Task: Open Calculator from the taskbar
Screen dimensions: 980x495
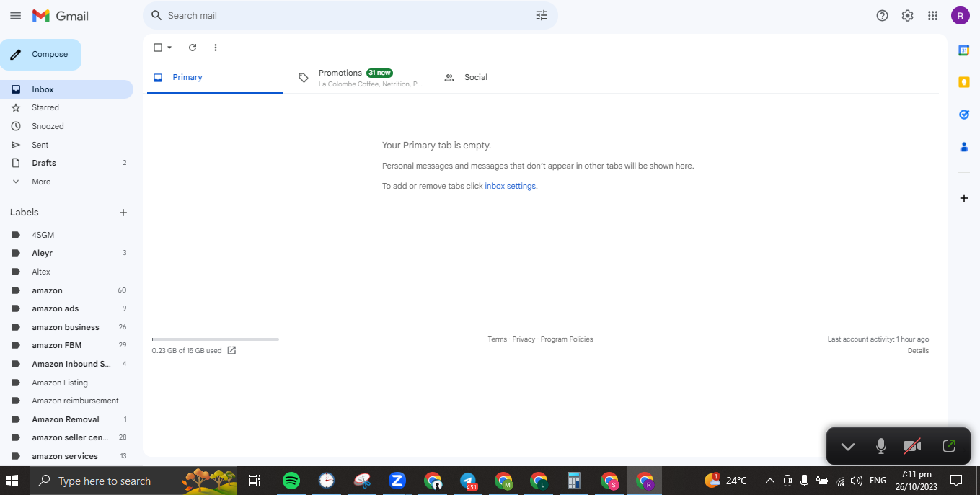Action: coord(574,481)
